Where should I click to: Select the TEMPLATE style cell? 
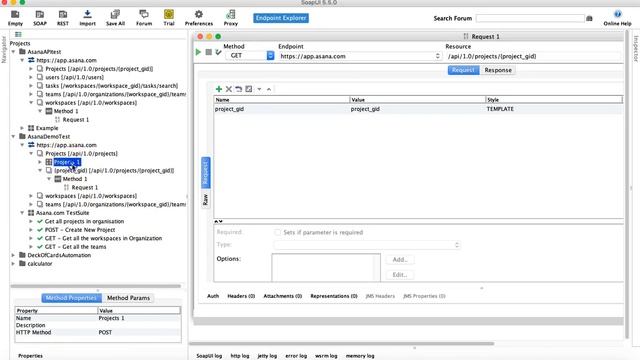554,109
